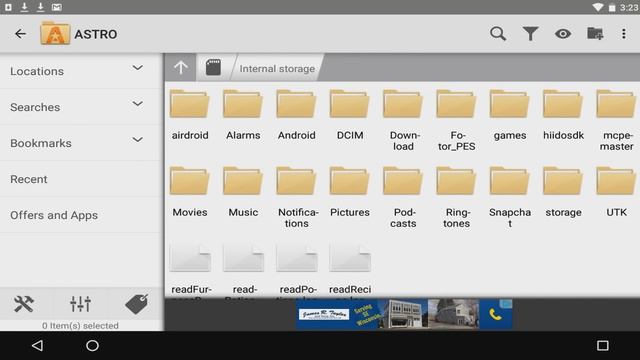Image resolution: width=640 pixels, height=360 pixels.
Task: Open the readReci file
Action: pos(350,270)
